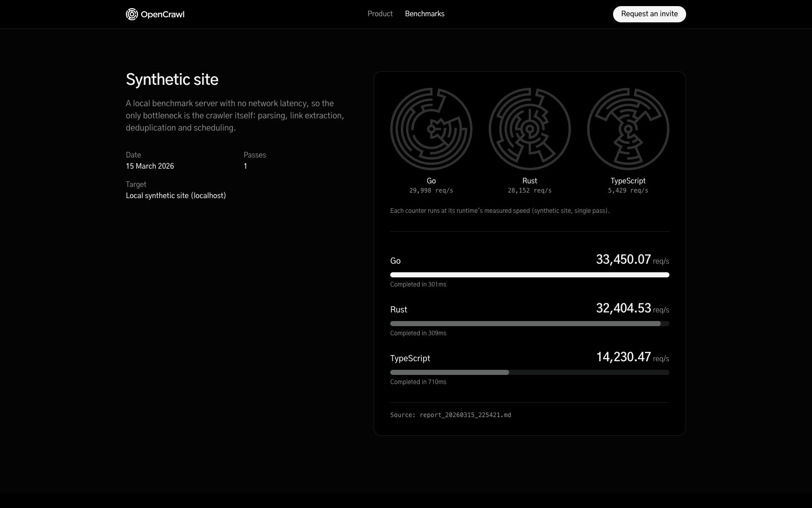This screenshot has height=508, width=812.
Task: Click the Rust label above its bar
Action: pyautogui.click(x=398, y=309)
